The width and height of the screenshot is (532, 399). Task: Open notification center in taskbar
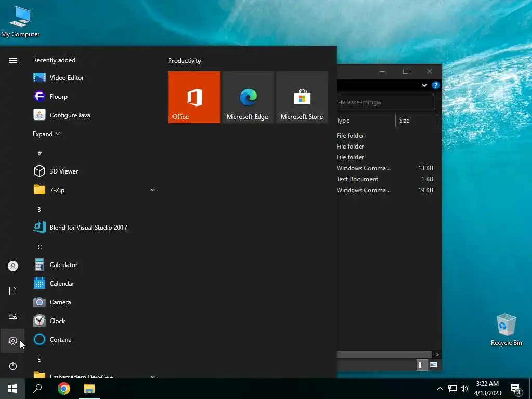pyautogui.click(x=515, y=389)
